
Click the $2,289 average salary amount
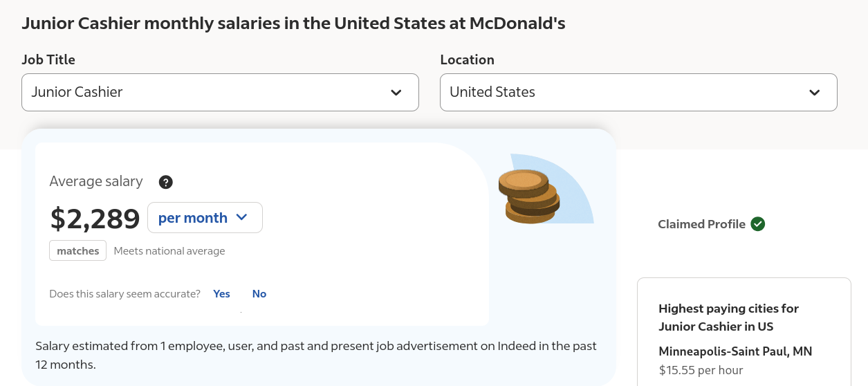point(95,219)
